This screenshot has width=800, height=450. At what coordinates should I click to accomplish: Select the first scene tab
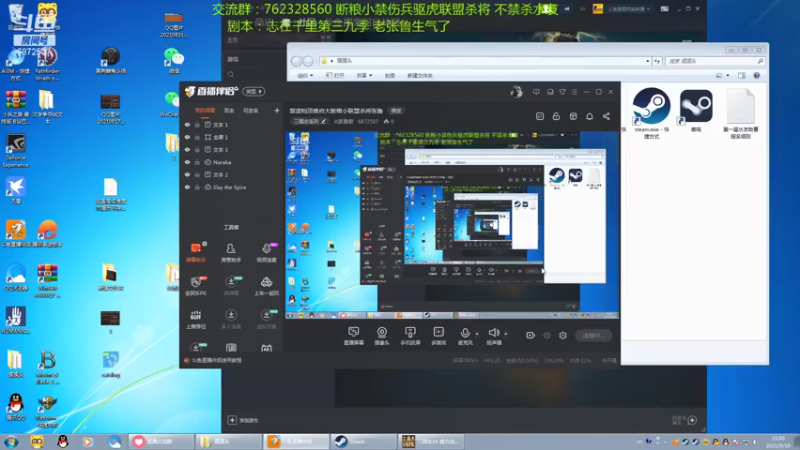click(205, 111)
